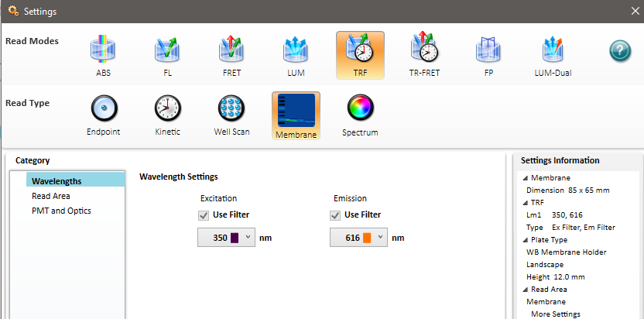Select the FP polarization read mode
Screen dimensions: 644x319
click(488, 50)
